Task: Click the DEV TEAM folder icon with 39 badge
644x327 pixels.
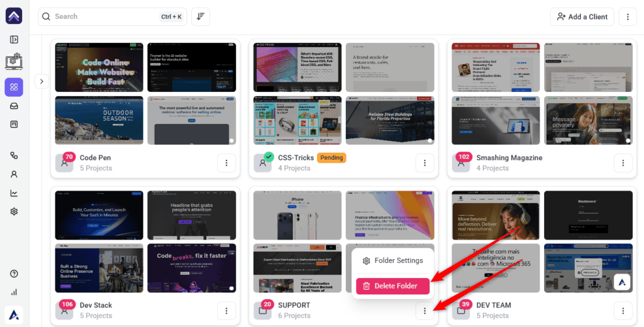Action: pos(461,310)
